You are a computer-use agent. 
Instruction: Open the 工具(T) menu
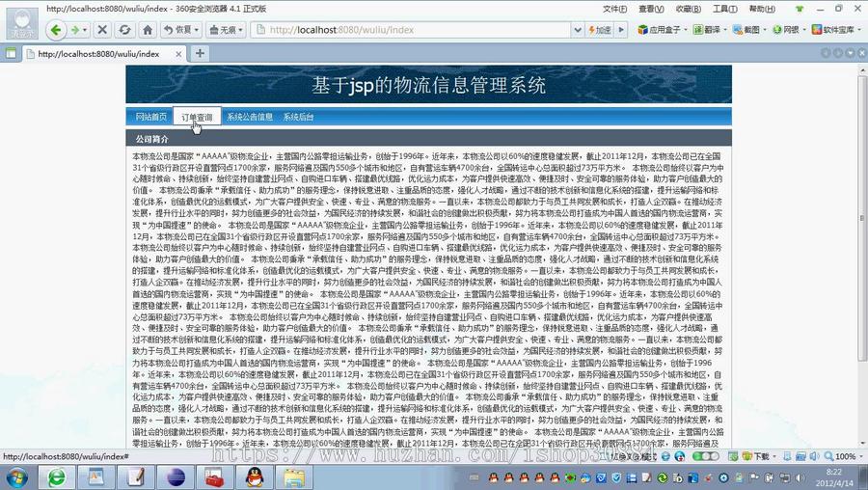click(724, 9)
